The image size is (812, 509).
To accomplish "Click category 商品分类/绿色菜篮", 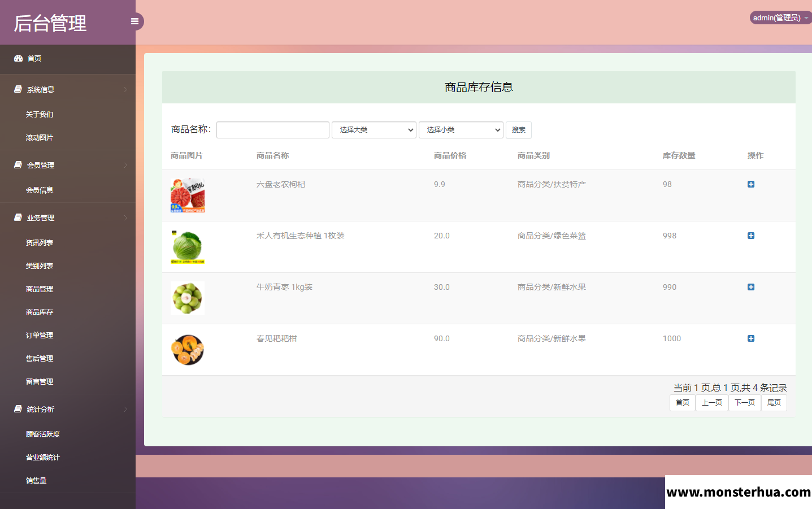I will tap(552, 236).
